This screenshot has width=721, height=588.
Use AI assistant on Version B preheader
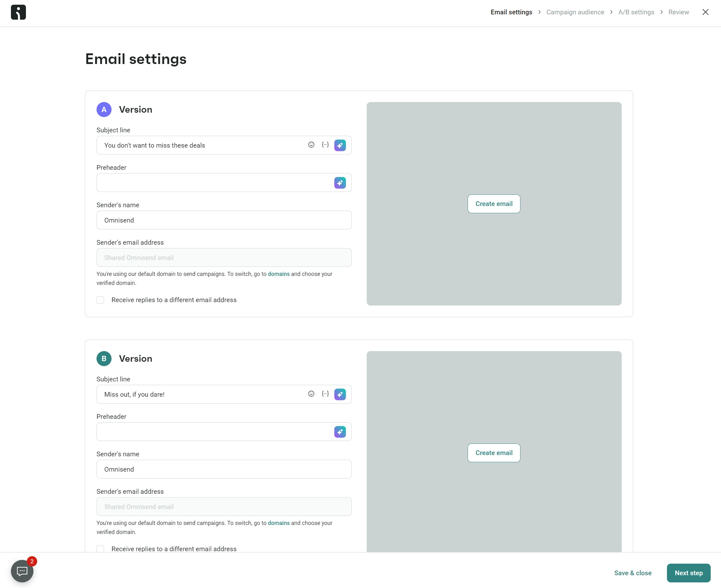340,432
